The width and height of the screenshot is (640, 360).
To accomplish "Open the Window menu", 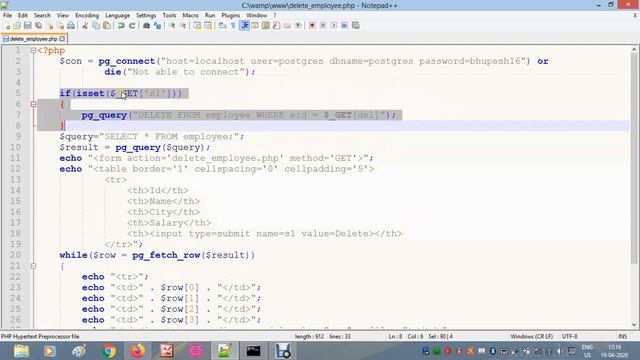I will click(x=257, y=15).
